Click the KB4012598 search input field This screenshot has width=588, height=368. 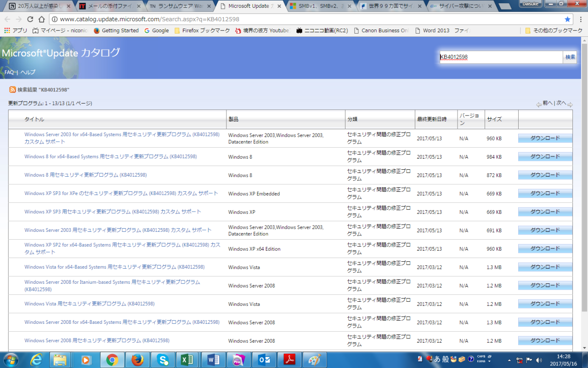(x=501, y=57)
